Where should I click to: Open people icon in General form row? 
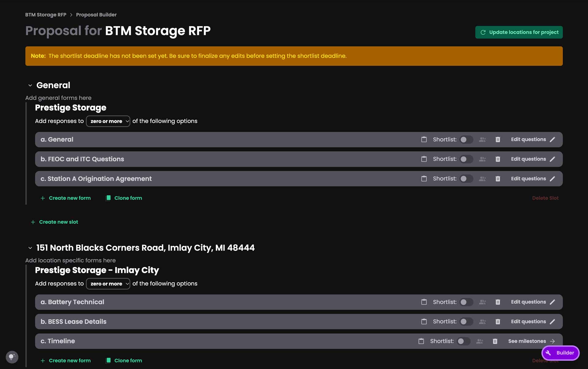[x=482, y=139]
